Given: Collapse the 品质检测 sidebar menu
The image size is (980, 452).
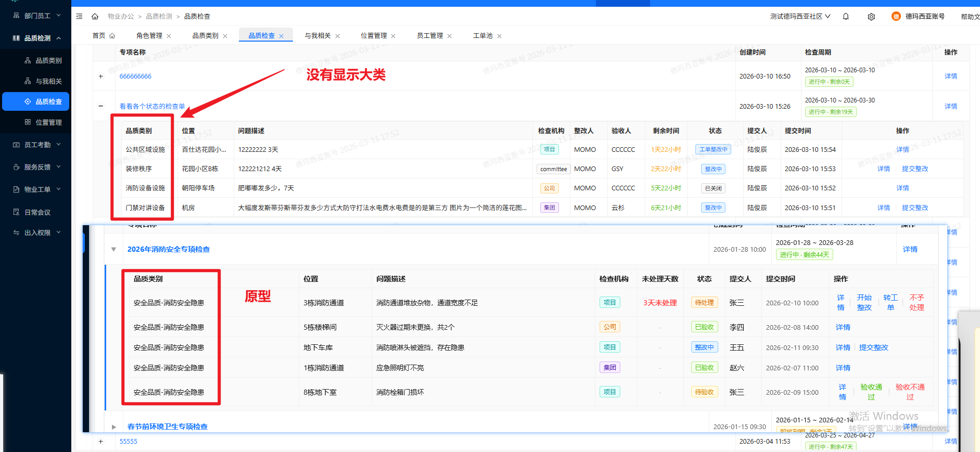Looking at the screenshot, I should (58, 38).
